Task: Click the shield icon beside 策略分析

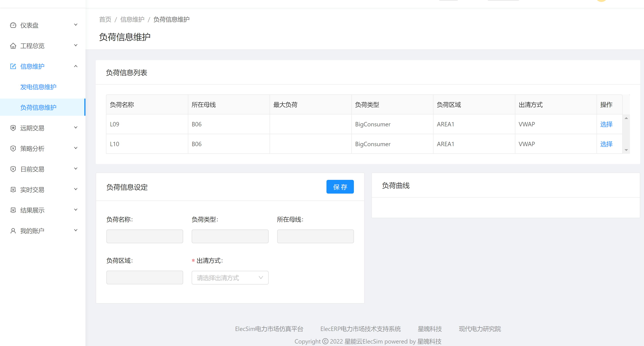Action: tap(13, 148)
